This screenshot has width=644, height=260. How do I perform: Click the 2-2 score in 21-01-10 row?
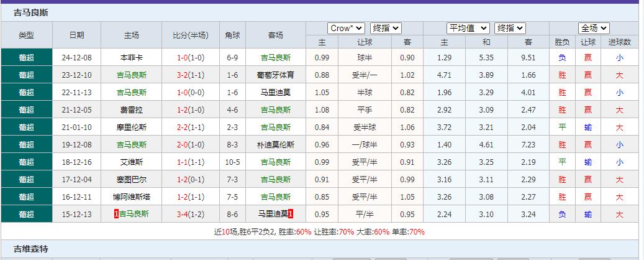tap(182, 127)
